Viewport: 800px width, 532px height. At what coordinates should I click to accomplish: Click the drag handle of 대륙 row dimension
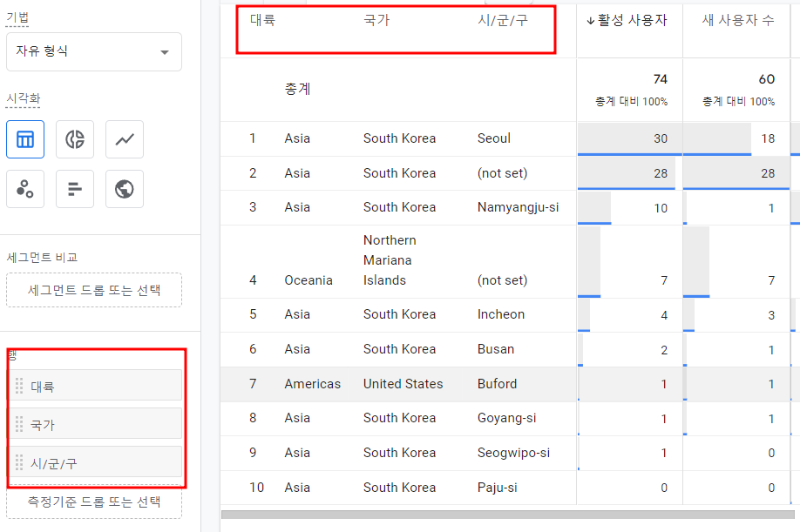click(19, 386)
